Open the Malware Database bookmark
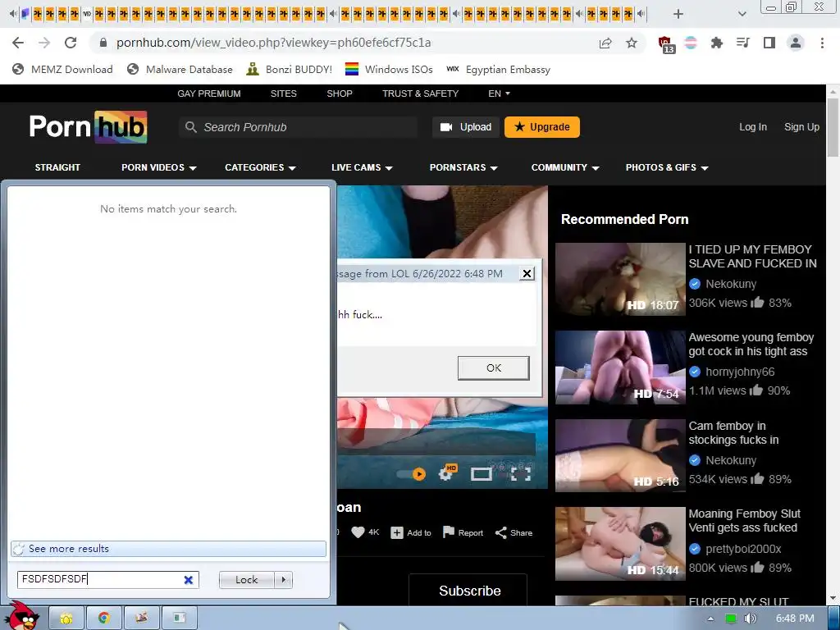This screenshot has height=630, width=840. point(180,69)
